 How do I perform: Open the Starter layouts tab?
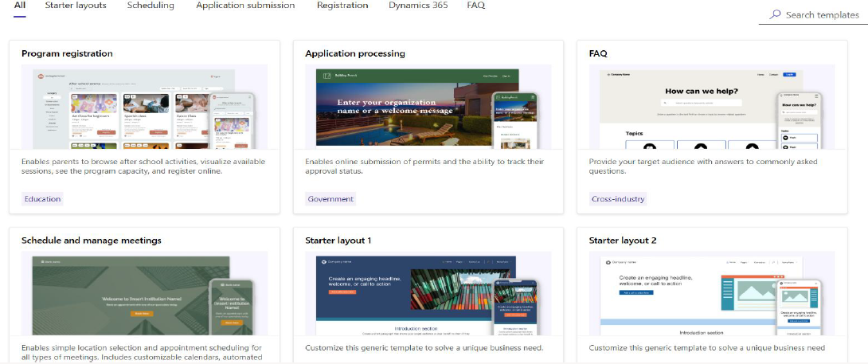coord(76,6)
